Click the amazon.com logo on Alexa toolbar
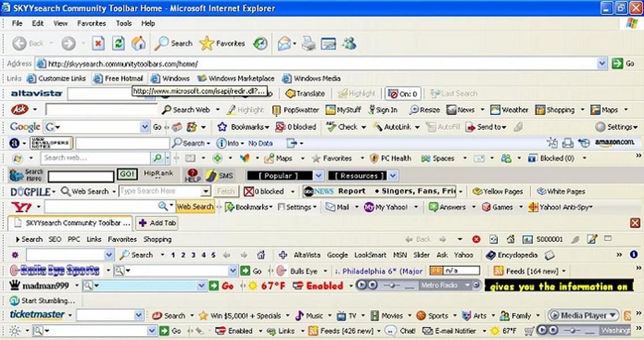This screenshot has height=340, width=644. [x=615, y=142]
